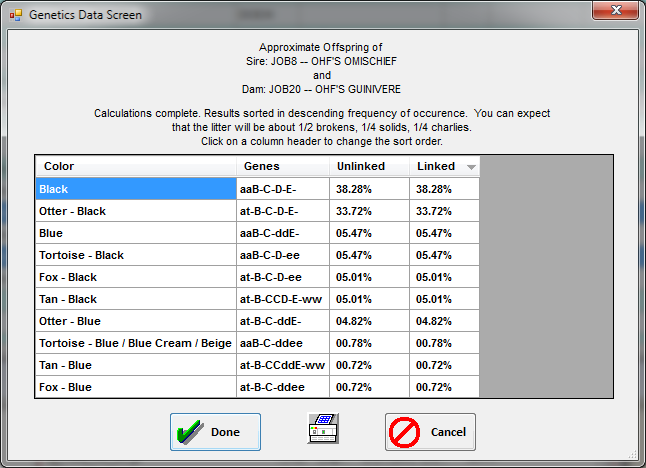Click the aaB-C-D-E- genes cell

click(x=283, y=189)
